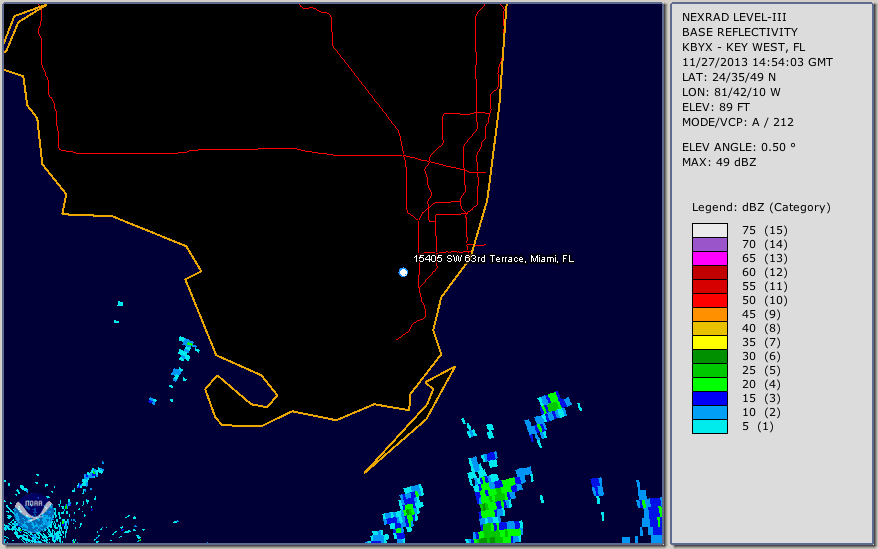The height and width of the screenshot is (549, 878).
Task: Click the BASE REFLECTIVITY text line
Action: [740, 32]
